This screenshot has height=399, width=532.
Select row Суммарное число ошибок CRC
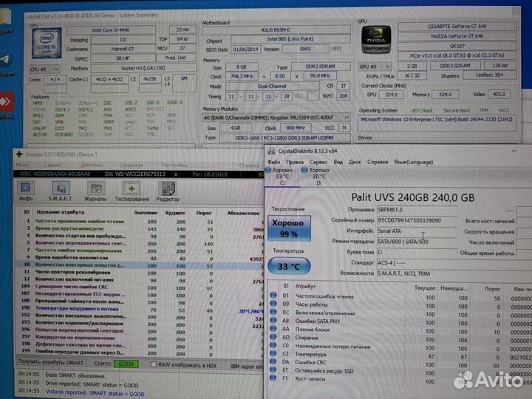click(140, 287)
